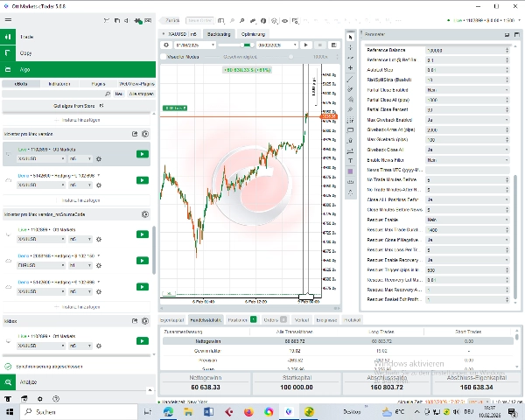Start the first Live XAUUSD cBot instance
The image size is (525, 420).
click(143, 154)
